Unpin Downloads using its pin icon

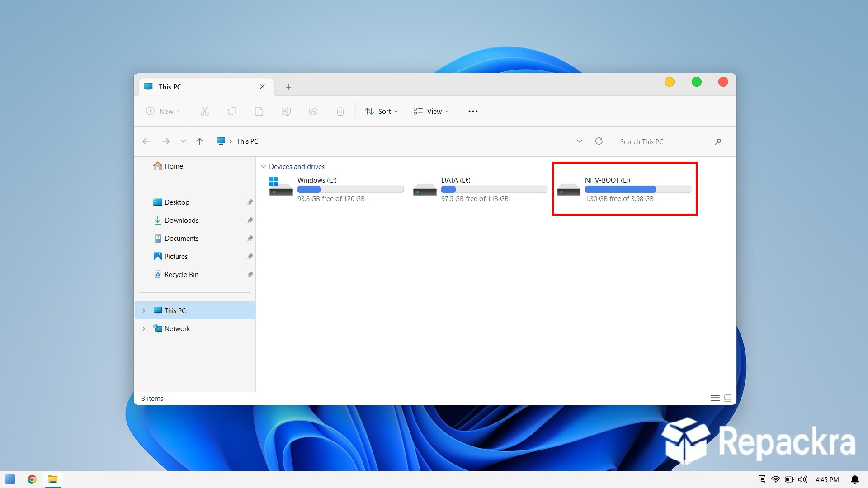[x=250, y=220]
